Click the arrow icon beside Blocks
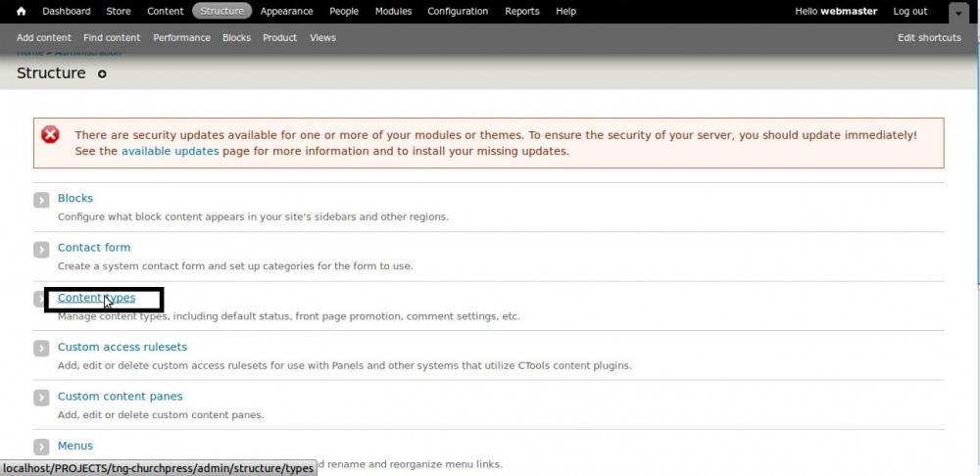 pyautogui.click(x=41, y=200)
